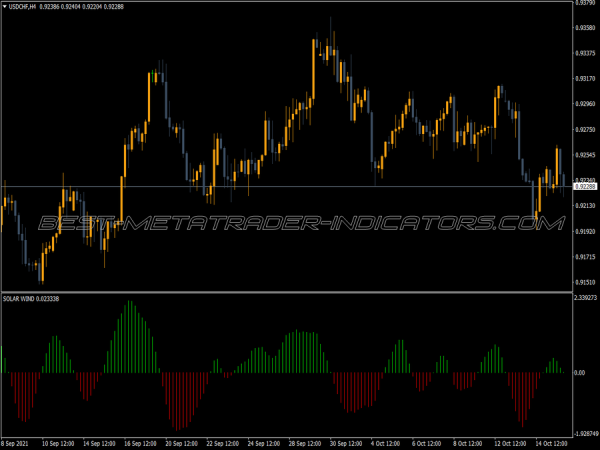Select the 0.91510 price scale label
This screenshot has height=450, width=600.
[585, 282]
